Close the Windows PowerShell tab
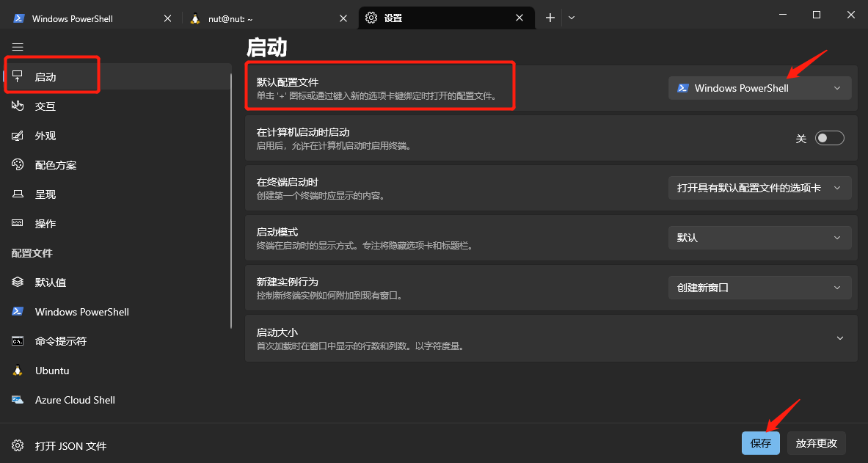This screenshot has height=463, width=868. pos(168,18)
